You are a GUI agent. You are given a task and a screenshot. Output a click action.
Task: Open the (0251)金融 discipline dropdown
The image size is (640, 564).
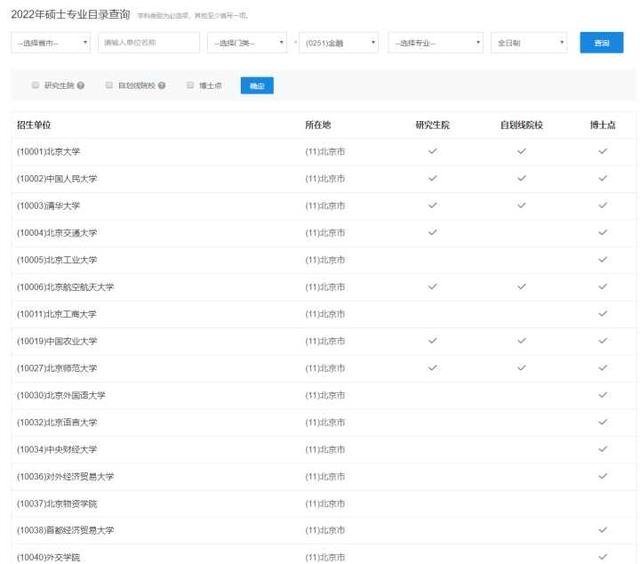coord(339,42)
